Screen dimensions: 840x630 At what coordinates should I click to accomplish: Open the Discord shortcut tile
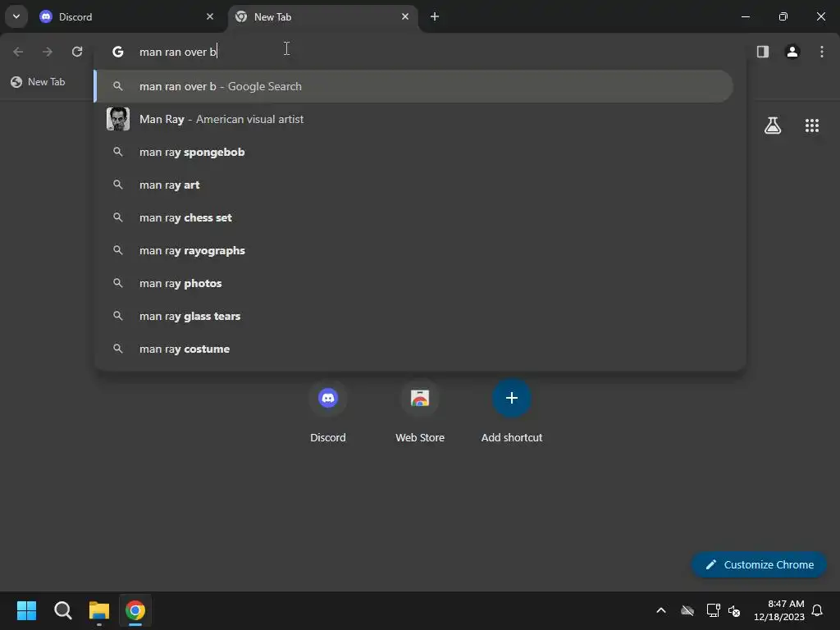pyautogui.click(x=328, y=412)
